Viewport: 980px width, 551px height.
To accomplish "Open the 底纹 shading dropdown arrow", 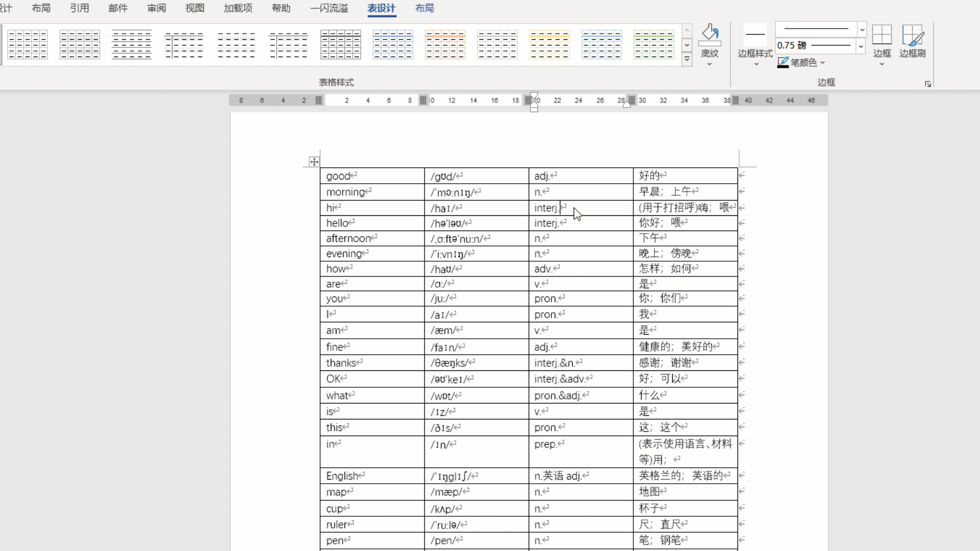I will [709, 64].
